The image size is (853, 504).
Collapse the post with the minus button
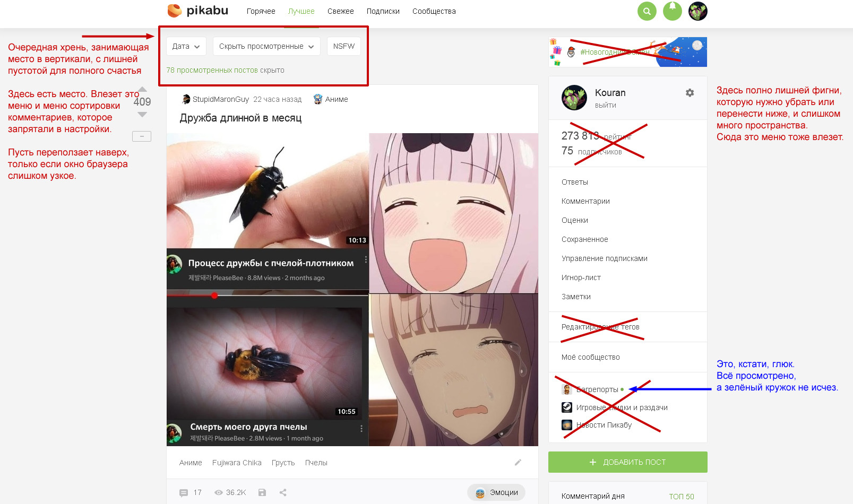142,136
